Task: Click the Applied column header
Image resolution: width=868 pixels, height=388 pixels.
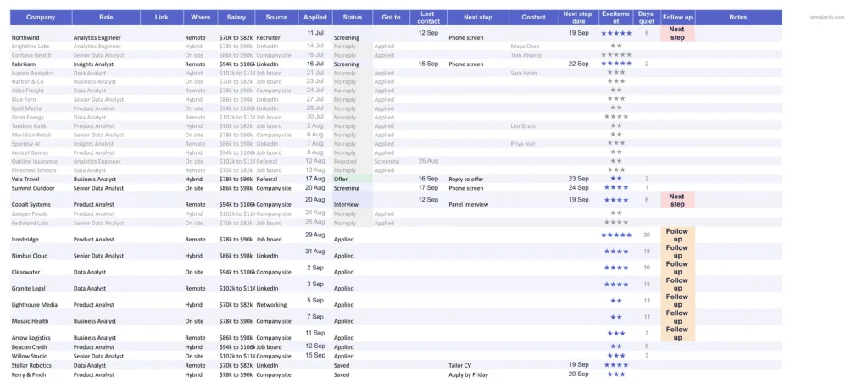Action: (x=315, y=17)
